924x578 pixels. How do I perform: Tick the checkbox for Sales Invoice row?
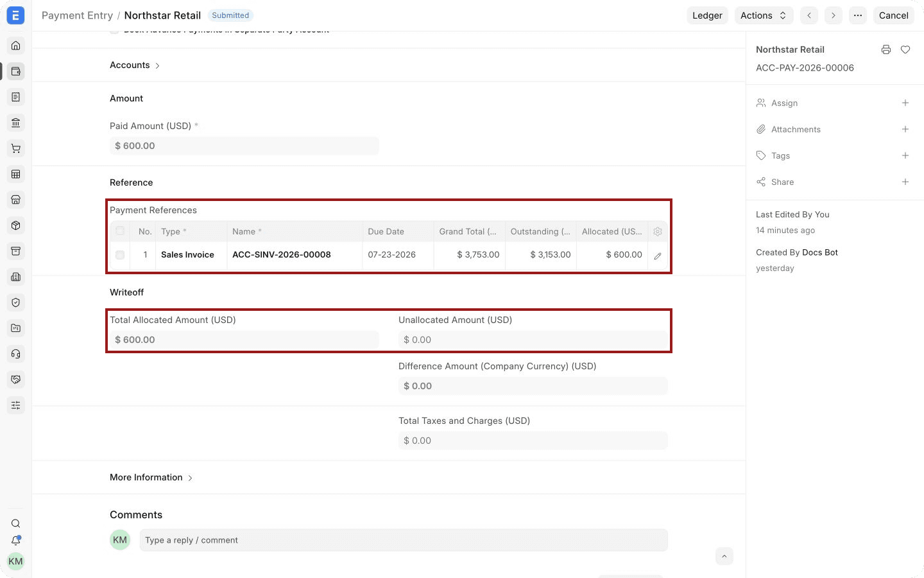[120, 255]
